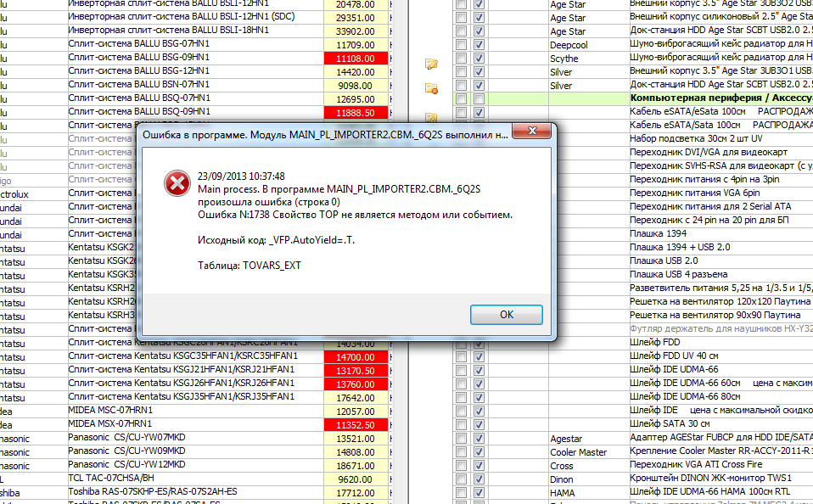The height and width of the screenshot is (504, 813).
Task: Uncheck the checked box in the Dinon row
Action: (x=479, y=479)
